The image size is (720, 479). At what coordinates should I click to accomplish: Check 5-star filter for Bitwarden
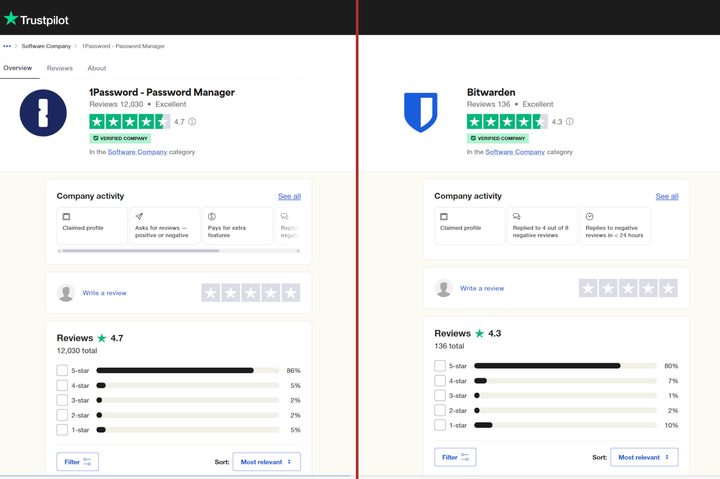(440, 366)
